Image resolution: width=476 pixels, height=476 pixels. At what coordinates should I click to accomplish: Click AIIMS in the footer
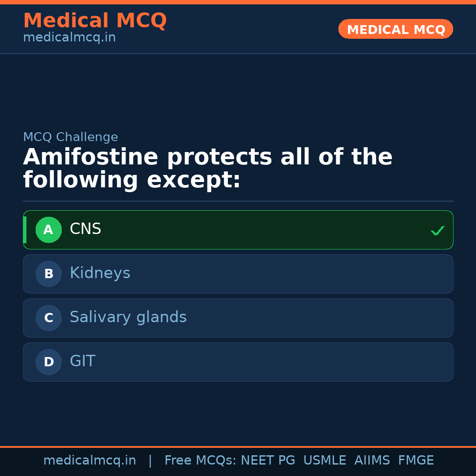click(372, 461)
